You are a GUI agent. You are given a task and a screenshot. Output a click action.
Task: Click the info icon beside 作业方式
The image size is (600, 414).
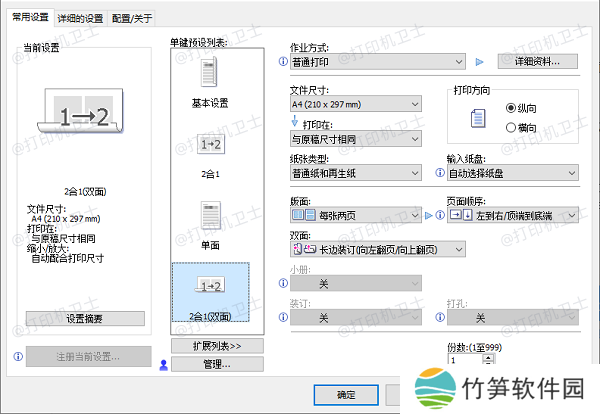tap(283, 61)
